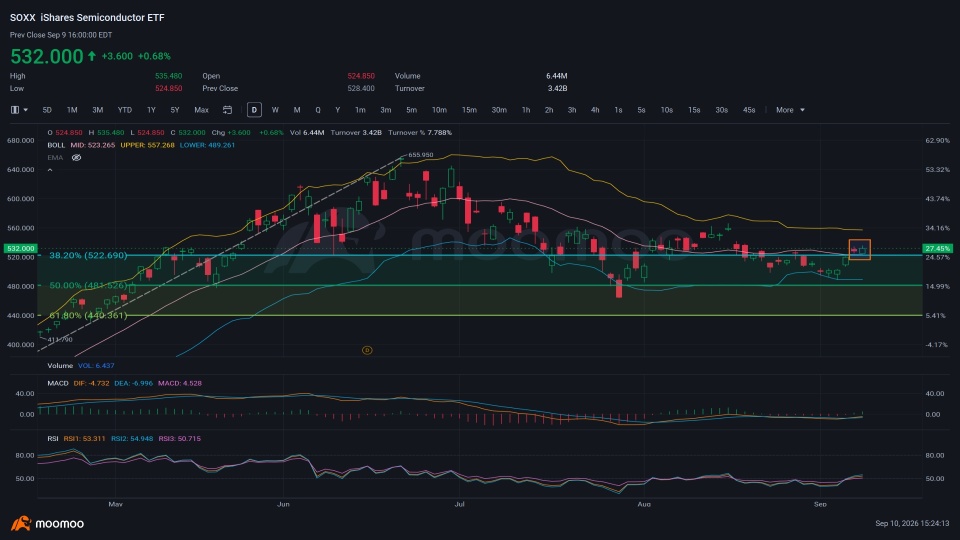Viewport: 960px width, 540px height.
Task: Choose the 15s interval
Action: coord(694,110)
